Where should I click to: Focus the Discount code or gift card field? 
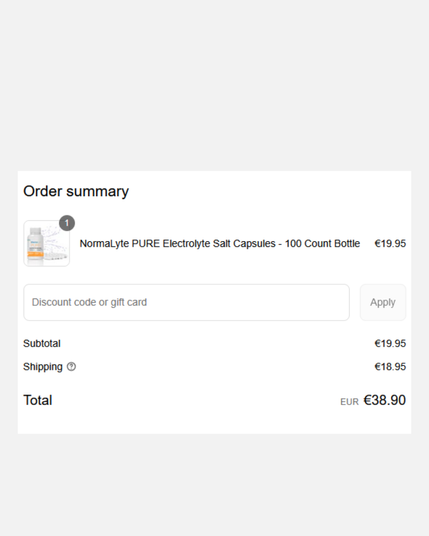pos(186,303)
